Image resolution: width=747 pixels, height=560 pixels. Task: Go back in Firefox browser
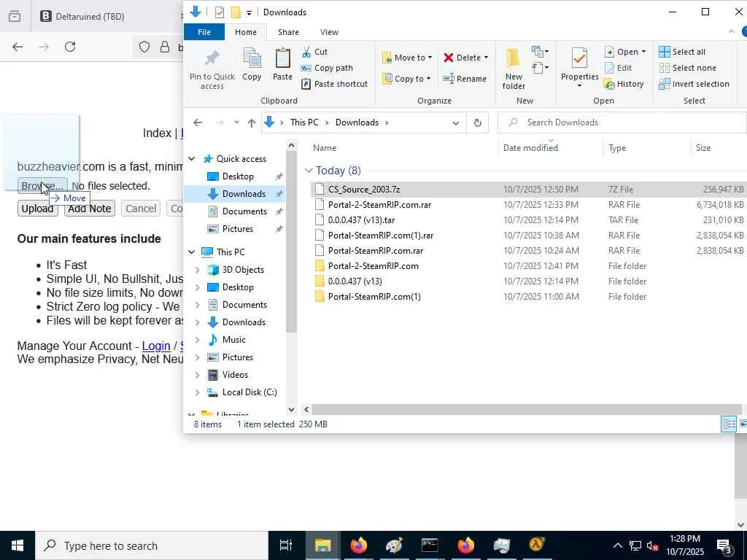pos(18,47)
